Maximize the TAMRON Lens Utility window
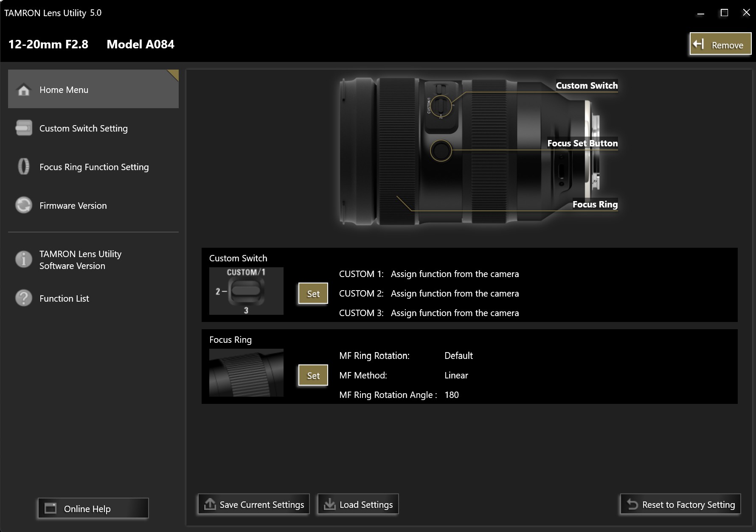Screen dimensions: 756x532 click(x=724, y=13)
